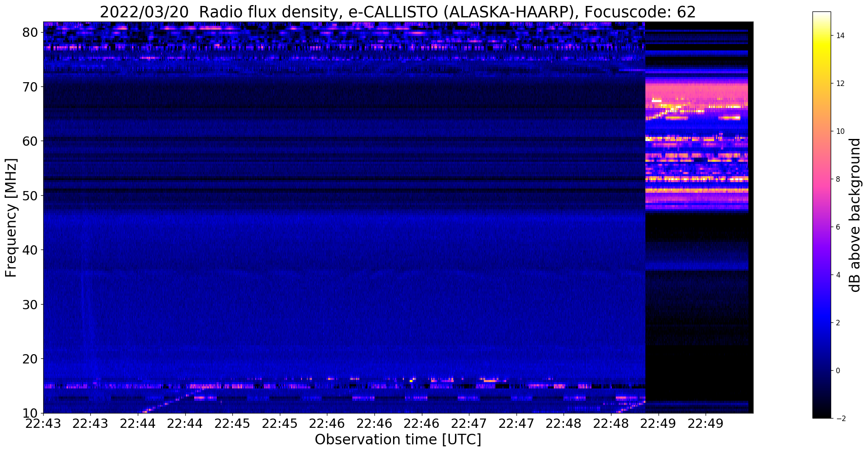The width and height of the screenshot is (868, 452).
Task: Click the 12 tick label on the colorbar
Action: [840, 83]
